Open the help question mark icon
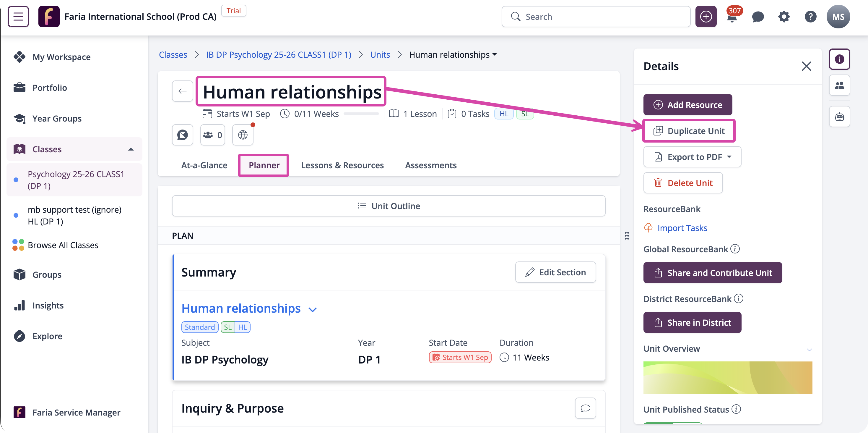The height and width of the screenshot is (433, 868). tap(810, 17)
